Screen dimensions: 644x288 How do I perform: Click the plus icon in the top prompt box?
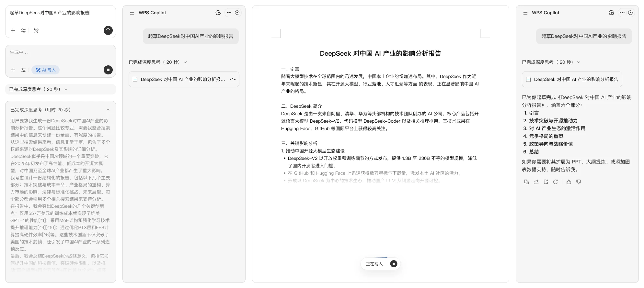tap(13, 30)
